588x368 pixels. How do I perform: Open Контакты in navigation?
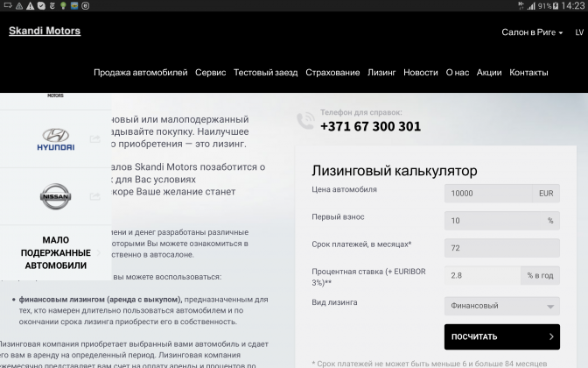[x=528, y=73]
